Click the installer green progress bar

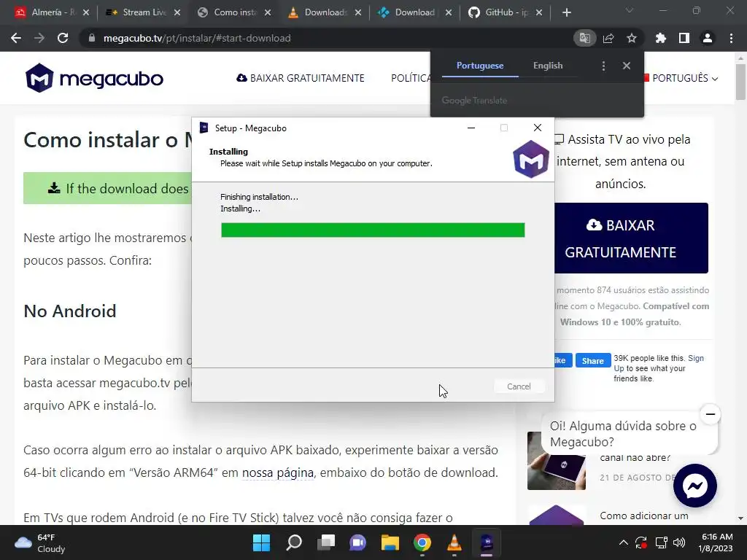[373, 230]
